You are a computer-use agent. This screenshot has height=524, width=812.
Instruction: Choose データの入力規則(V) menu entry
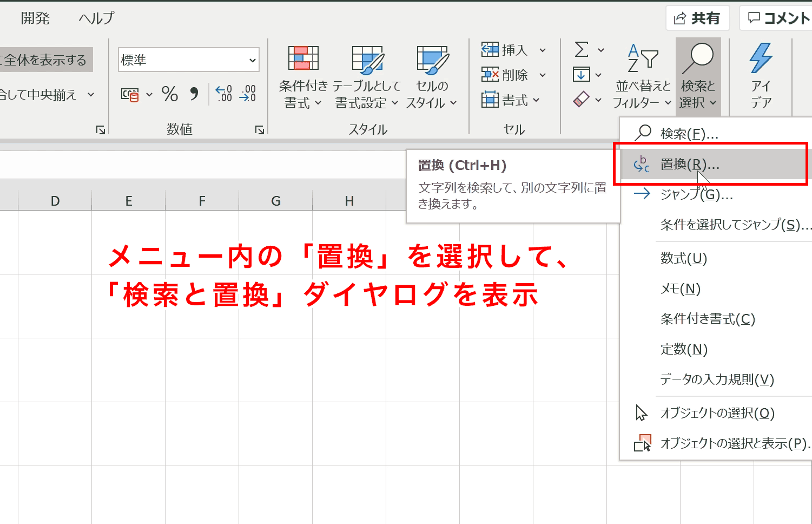click(716, 379)
